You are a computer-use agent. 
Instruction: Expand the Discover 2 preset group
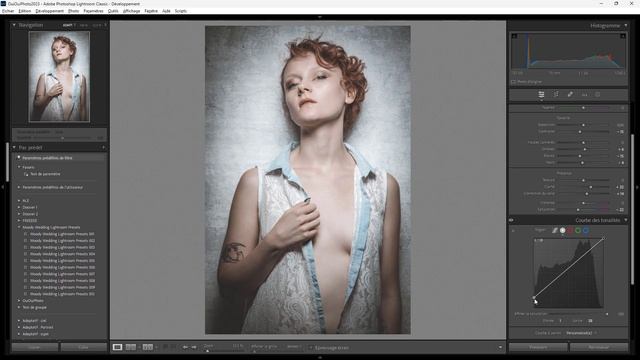pyautogui.click(x=19, y=214)
